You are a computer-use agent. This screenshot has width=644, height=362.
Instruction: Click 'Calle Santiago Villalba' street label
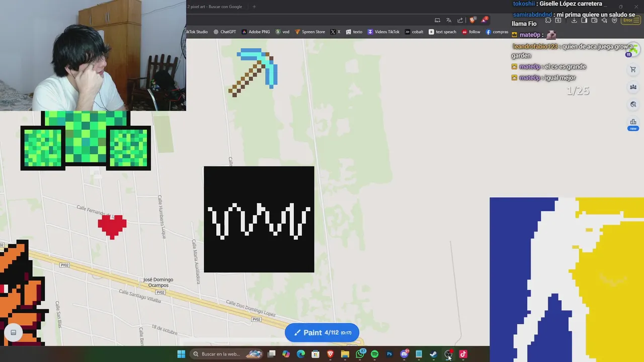pyautogui.click(x=140, y=296)
